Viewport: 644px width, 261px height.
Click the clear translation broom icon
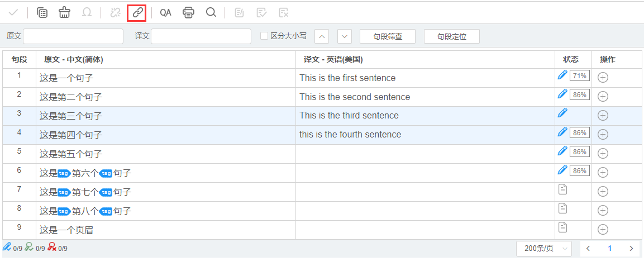coord(65,12)
